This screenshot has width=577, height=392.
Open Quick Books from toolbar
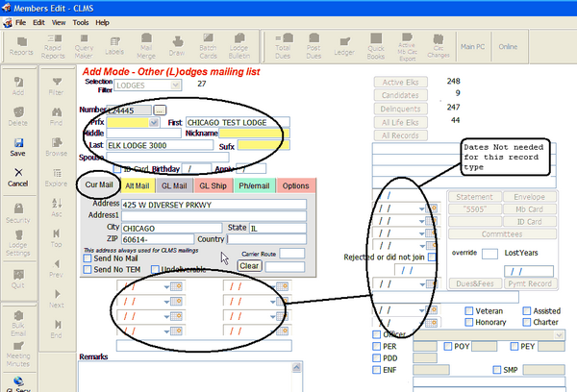[376, 44]
